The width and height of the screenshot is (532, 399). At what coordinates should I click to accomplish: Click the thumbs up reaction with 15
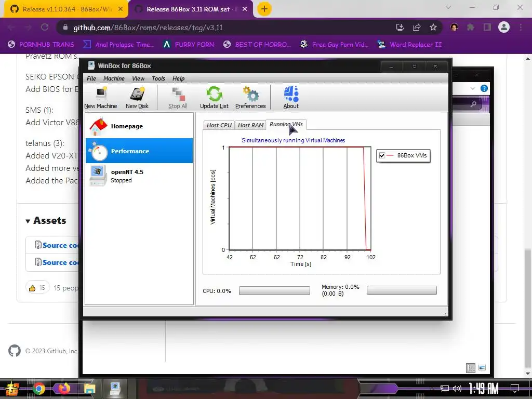(37, 288)
